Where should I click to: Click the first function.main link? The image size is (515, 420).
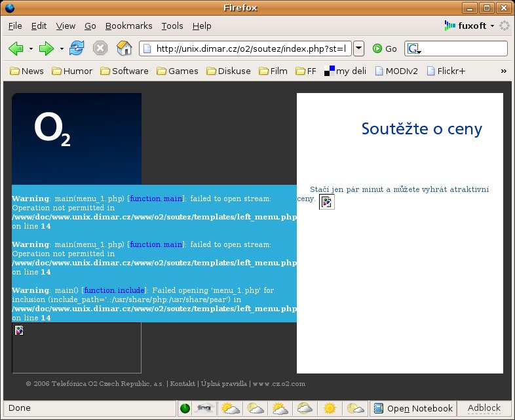(x=156, y=199)
